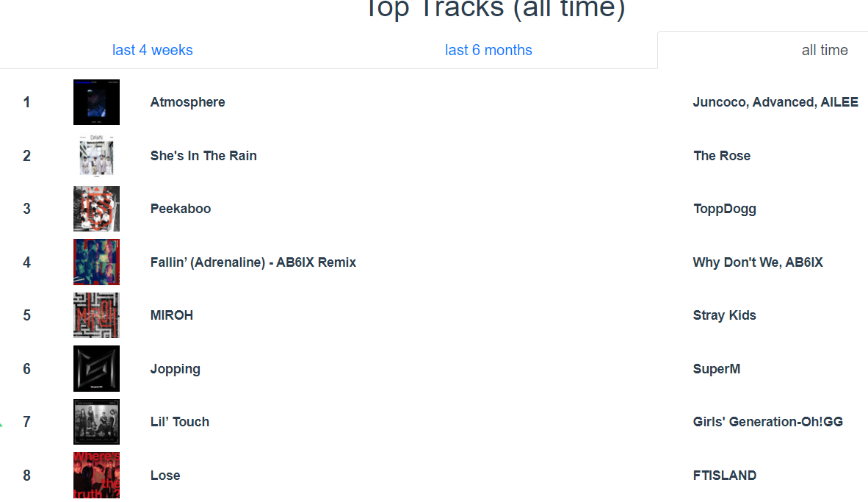Click the MIROH album artwork
This screenshot has height=502, width=868.
coord(96,315)
